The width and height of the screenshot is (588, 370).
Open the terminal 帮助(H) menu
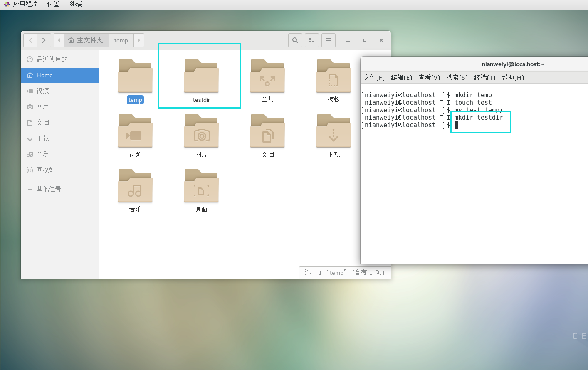(513, 77)
